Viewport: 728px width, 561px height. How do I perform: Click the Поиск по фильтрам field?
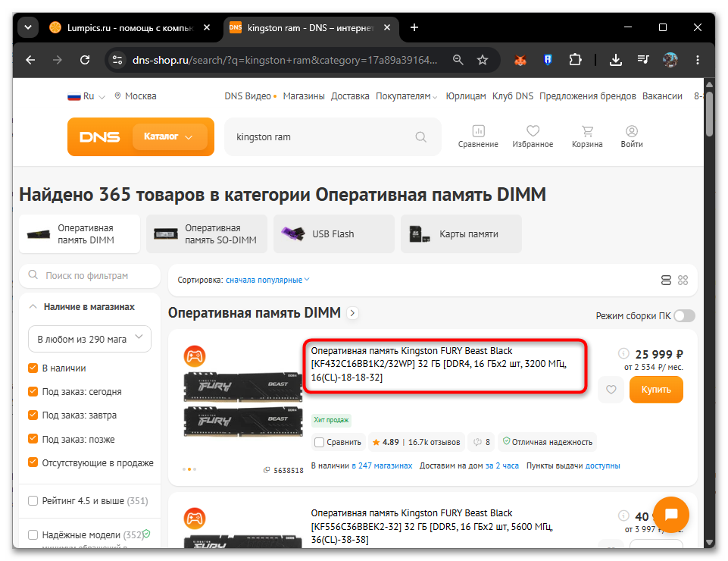(89, 276)
